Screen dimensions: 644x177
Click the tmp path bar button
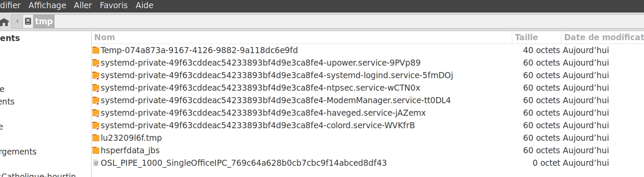tap(43, 21)
